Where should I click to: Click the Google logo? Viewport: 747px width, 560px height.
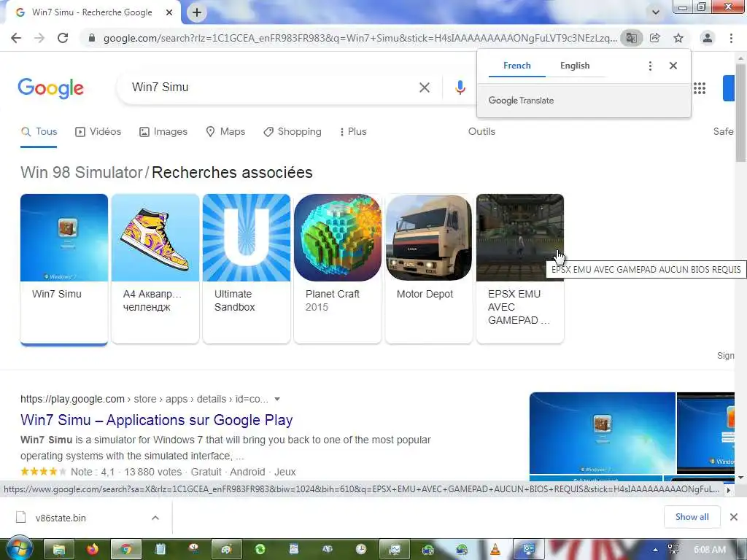tap(50, 88)
